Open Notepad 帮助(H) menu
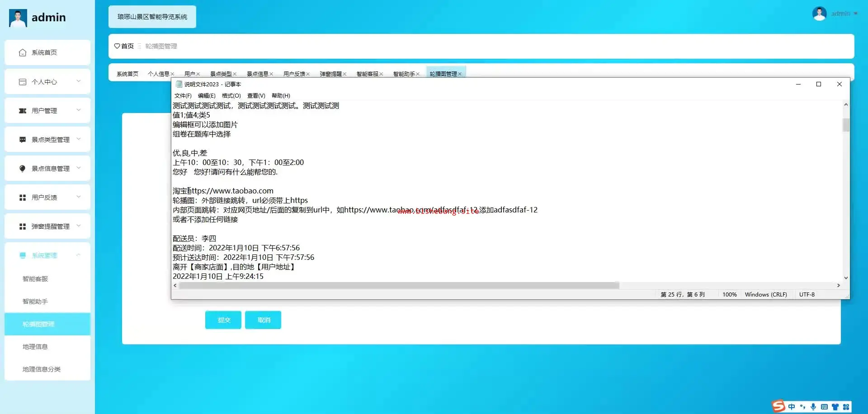Image resolution: width=868 pixels, height=414 pixels. tap(281, 96)
